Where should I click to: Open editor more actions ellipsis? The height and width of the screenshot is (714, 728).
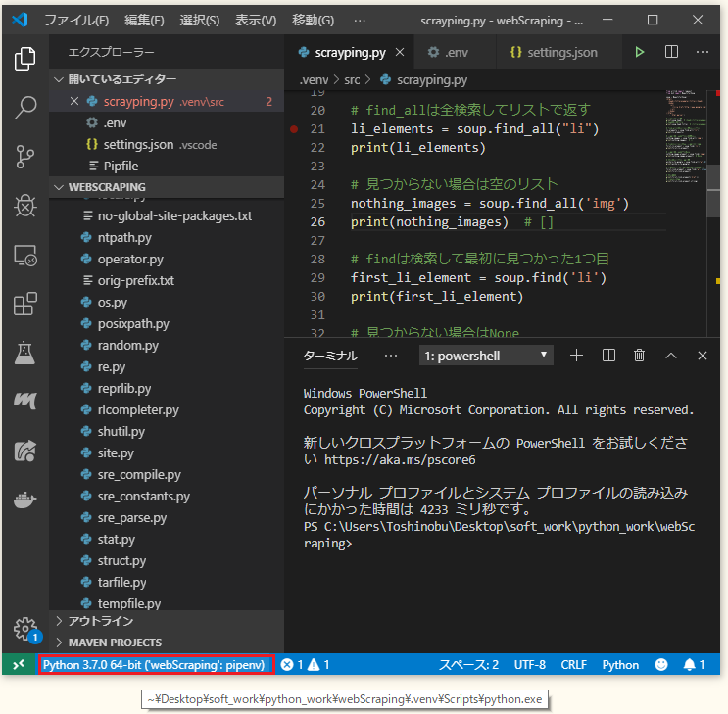point(703,52)
